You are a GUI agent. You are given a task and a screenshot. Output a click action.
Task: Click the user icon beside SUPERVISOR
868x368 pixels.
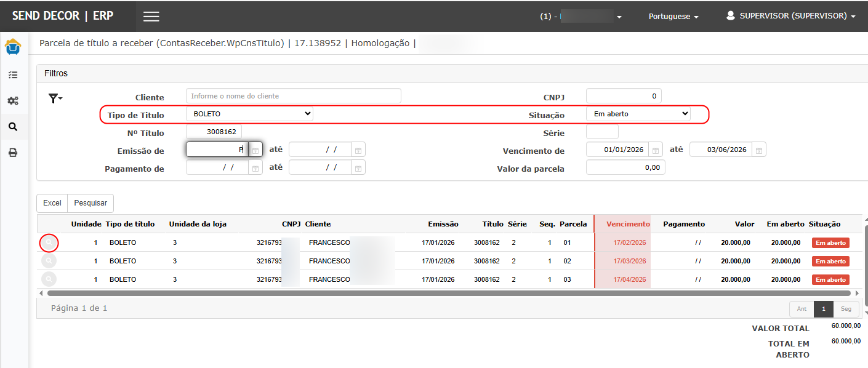(x=731, y=16)
